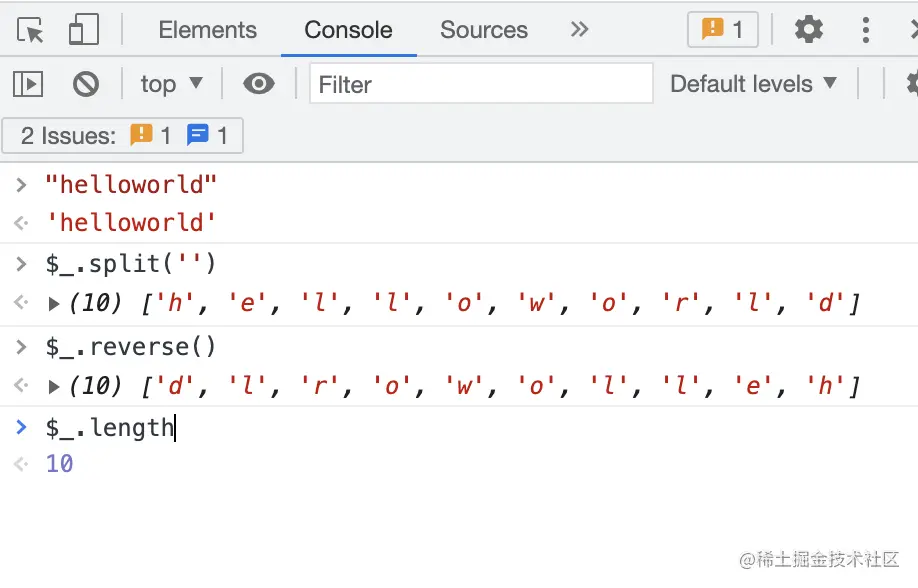918x588 pixels.
Task: Click the orange warning issues badge in tab bar
Action: tap(722, 30)
